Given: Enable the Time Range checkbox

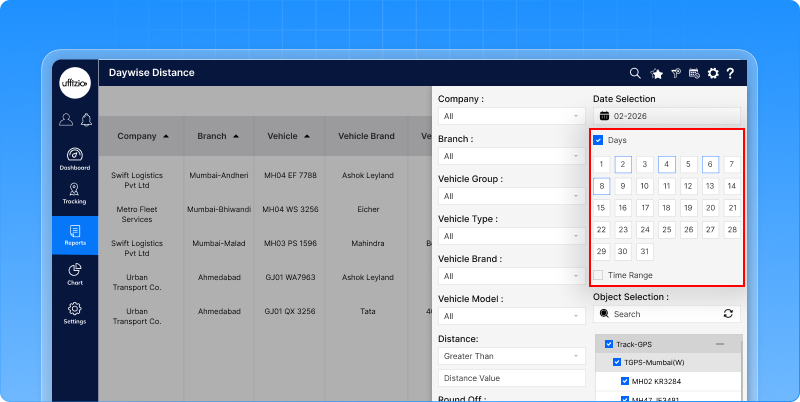Looking at the screenshot, I should (599, 275).
